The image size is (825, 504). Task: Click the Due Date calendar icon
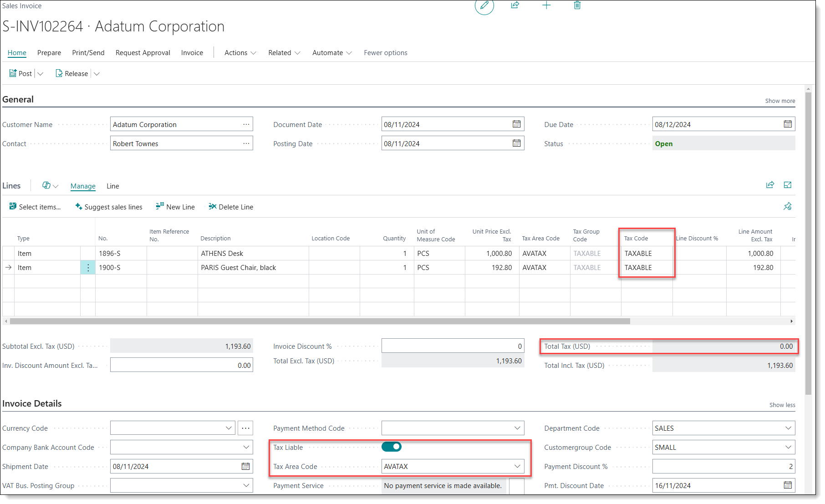[787, 124]
